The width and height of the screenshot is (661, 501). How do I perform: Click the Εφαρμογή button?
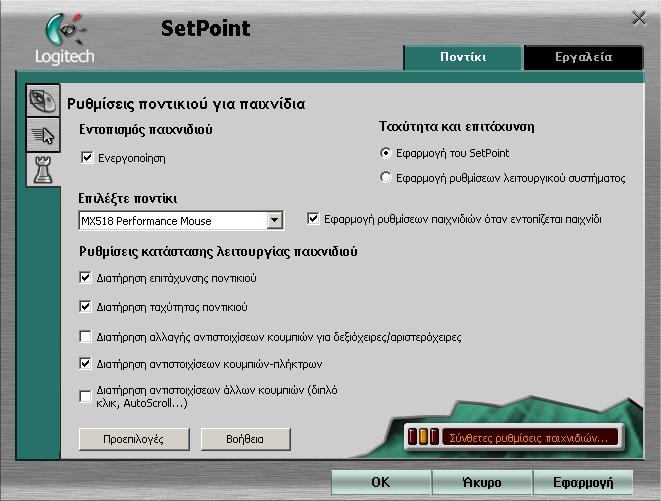(583, 482)
